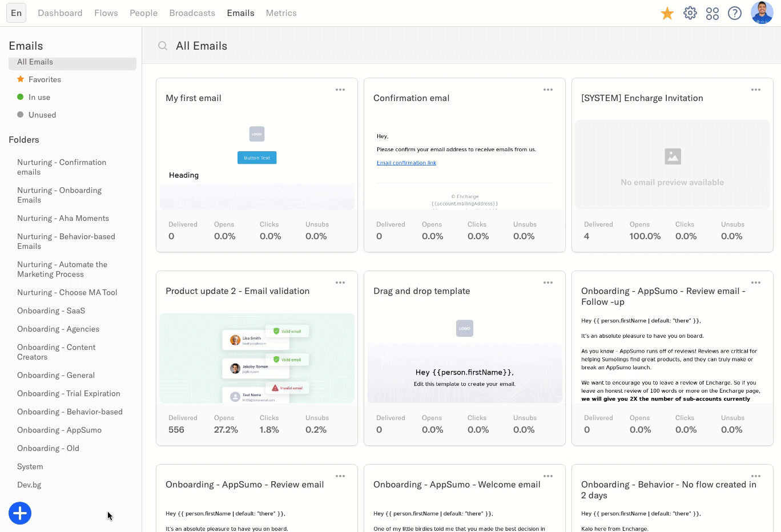Click Onboarding - Behavior - No flow created title
This screenshot has height=532, width=781.
click(x=669, y=490)
